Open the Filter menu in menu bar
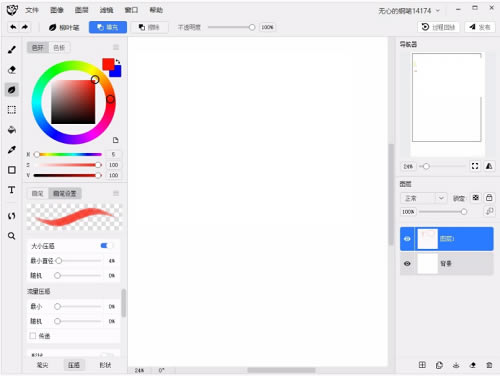 click(x=106, y=10)
